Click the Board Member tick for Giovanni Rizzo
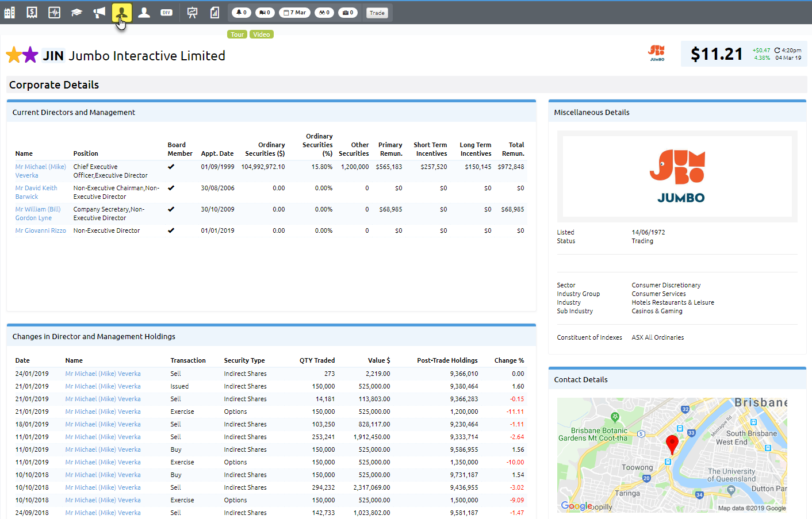The image size is (812, 519). point(171,230)
